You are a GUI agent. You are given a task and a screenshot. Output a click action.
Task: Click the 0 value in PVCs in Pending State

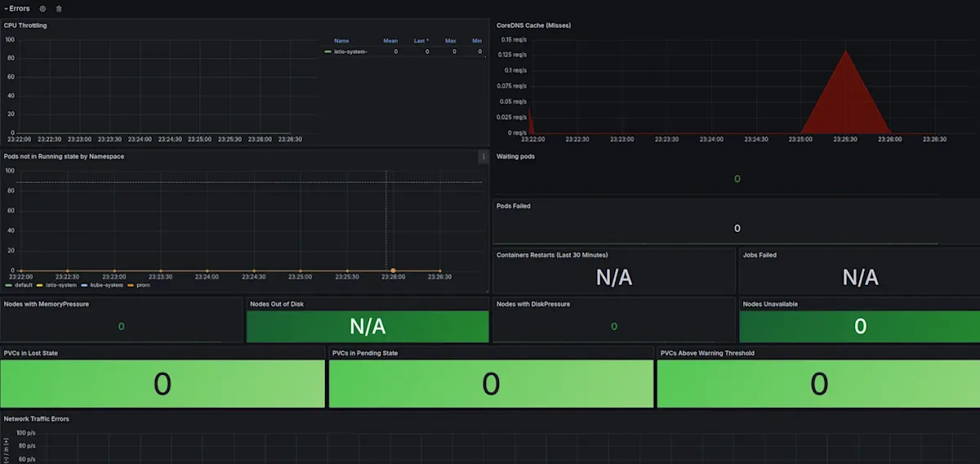point(491,384)
